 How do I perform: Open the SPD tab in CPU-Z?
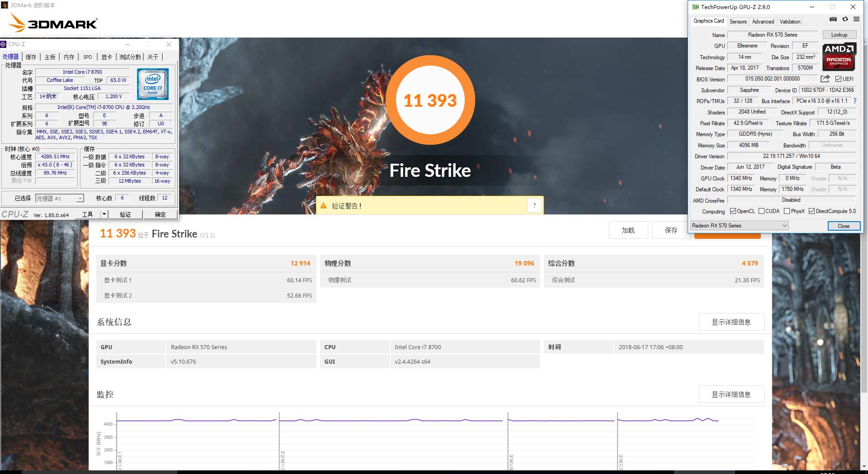[x=87, y=57]
